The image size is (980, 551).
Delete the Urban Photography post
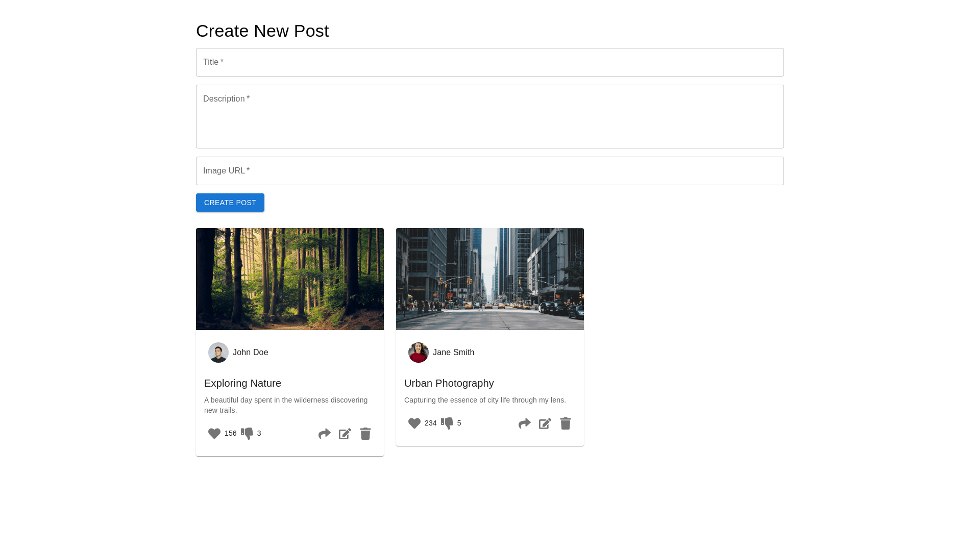(x=566, y=423)
